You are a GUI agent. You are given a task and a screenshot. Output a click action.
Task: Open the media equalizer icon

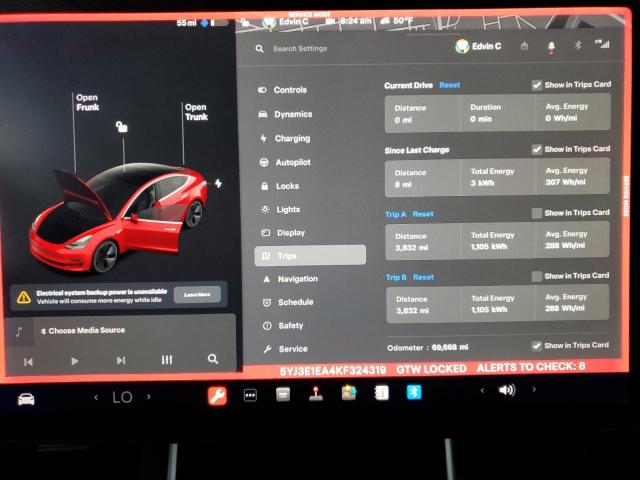tap(167, 360)
